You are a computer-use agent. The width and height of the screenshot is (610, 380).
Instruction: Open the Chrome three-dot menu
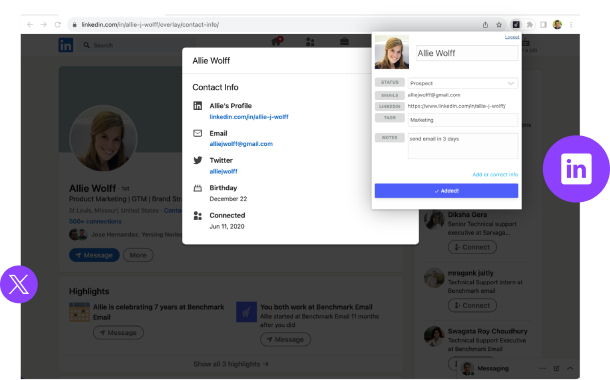pos(571,25)
